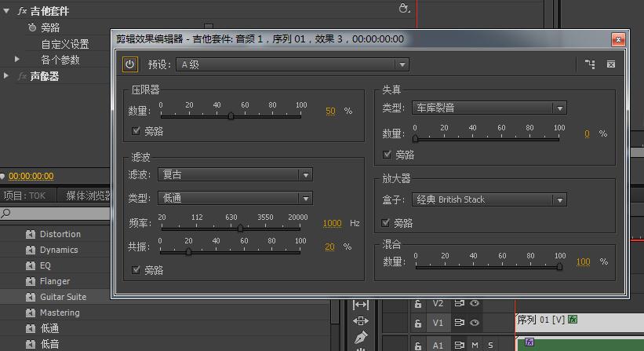The image size is (644, 351).
Task: Click the delete preset icon at top right
Action: point(611,64)
